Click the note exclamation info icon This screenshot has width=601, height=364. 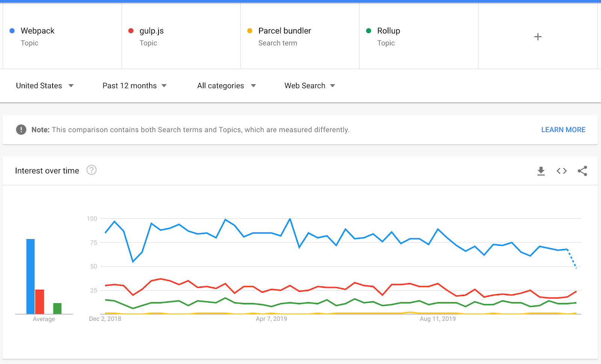(21, 129)
